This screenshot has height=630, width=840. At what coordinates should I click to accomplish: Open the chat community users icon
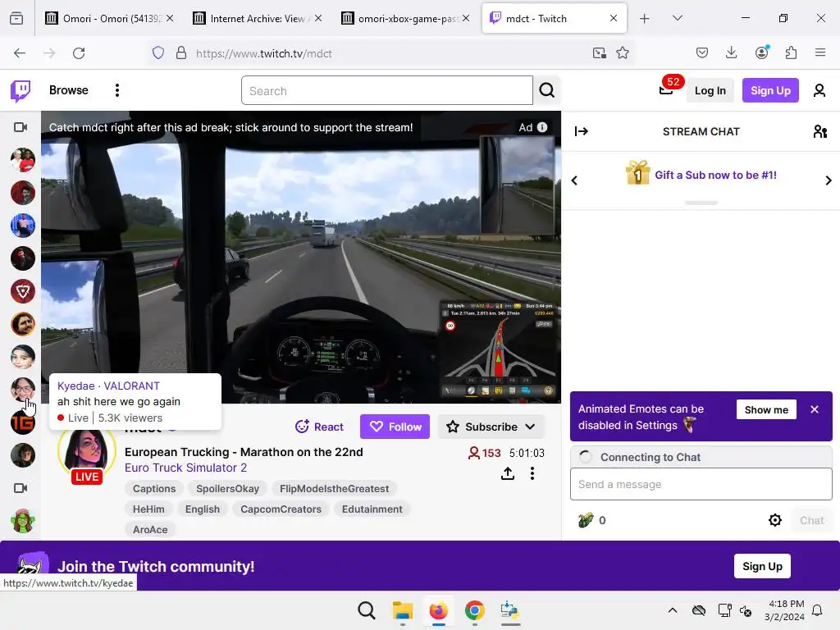(x=819, y=131)
